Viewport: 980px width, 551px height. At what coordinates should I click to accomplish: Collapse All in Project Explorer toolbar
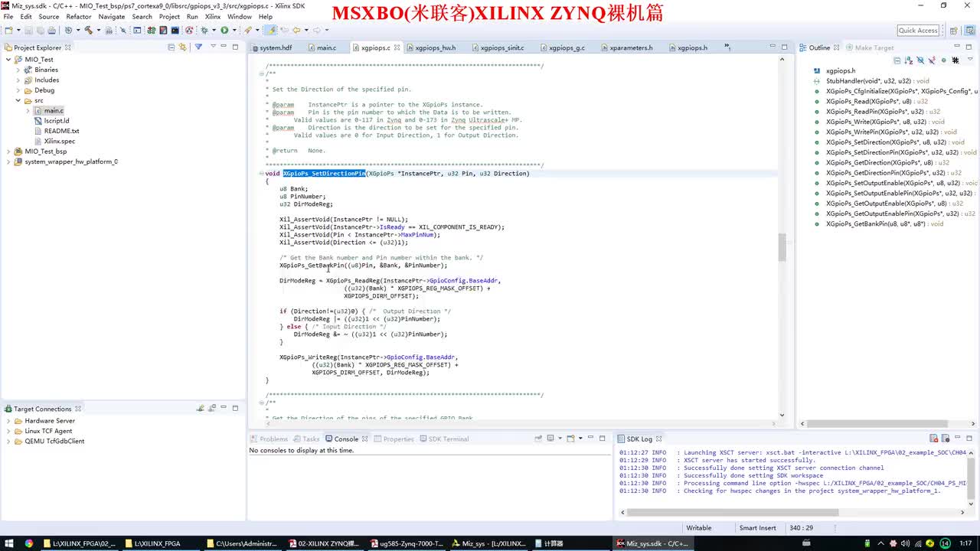click(x=171, y=47)
